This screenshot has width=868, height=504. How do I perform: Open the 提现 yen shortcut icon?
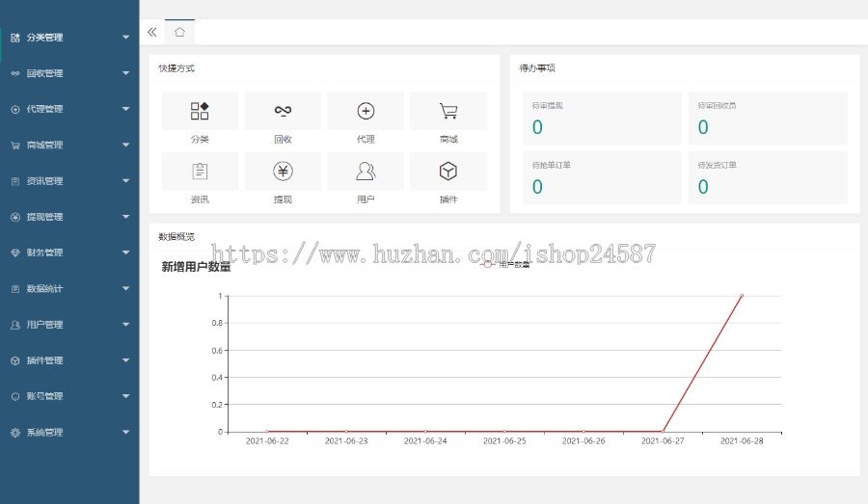pyautogui.click(x=283, y=171)
